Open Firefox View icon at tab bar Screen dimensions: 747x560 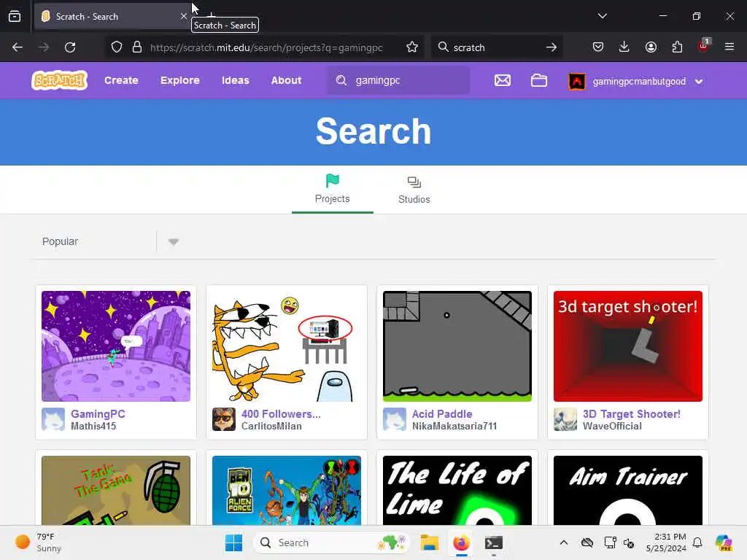[x=15, y=16]
